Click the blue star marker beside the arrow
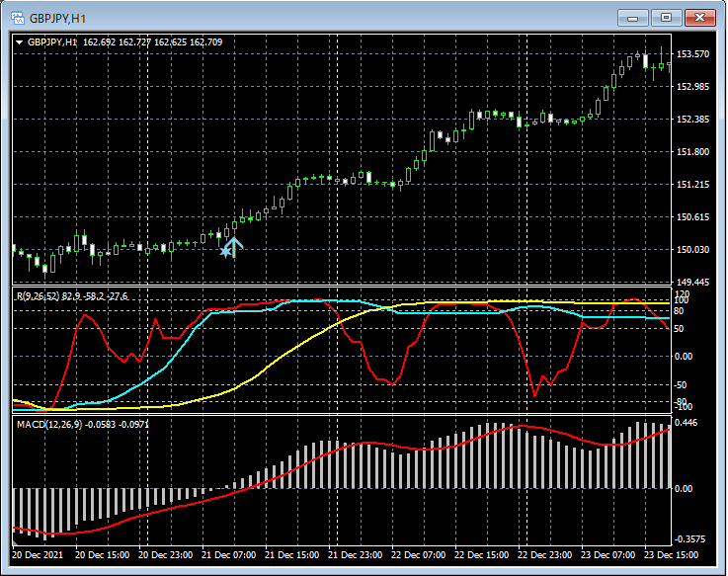Screen dimensions: 728x576 pyautogui.click(x=225, y=252)
